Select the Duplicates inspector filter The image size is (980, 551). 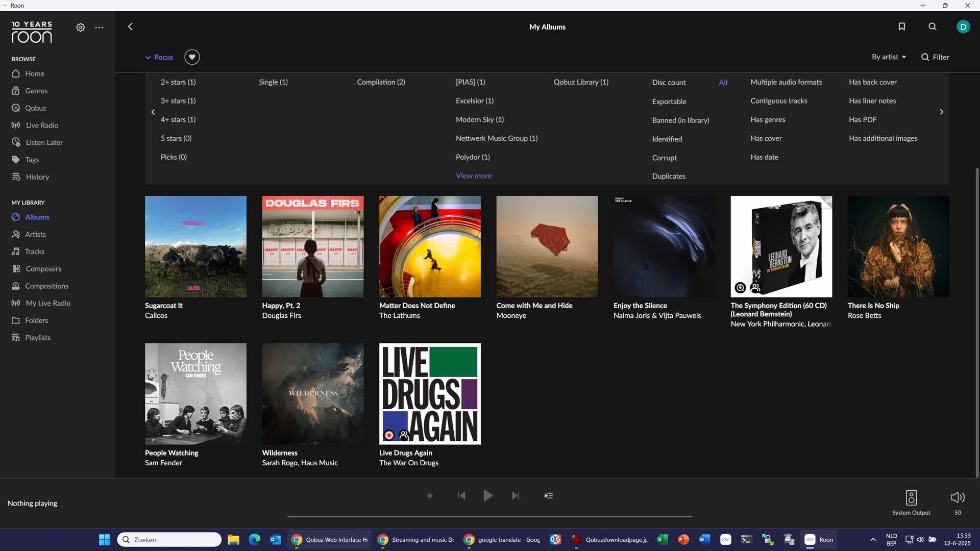point(669,177)
